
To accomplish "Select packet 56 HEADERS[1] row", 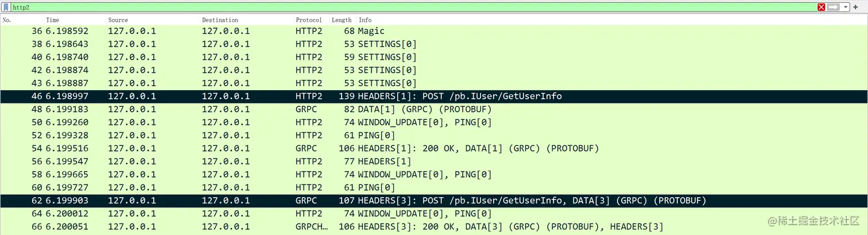I will 434,161.
